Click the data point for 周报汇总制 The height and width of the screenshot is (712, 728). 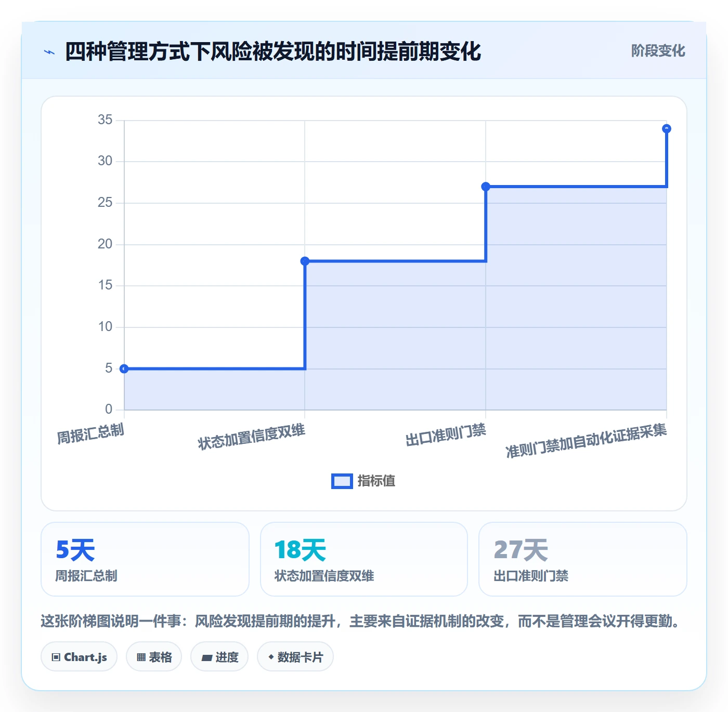pos(124,368)
